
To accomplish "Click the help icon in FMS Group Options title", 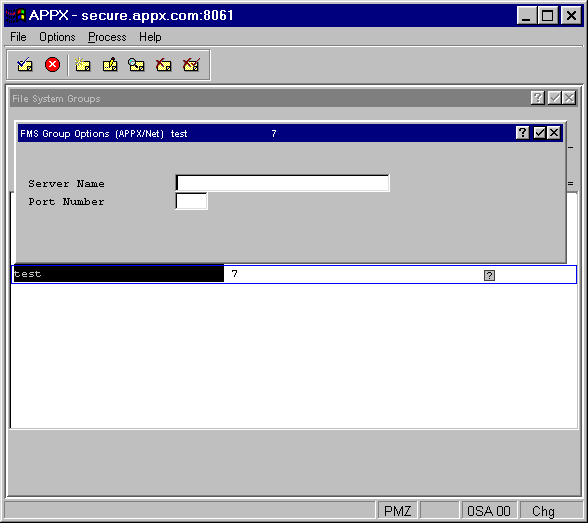I will click(x=522, y=133).
